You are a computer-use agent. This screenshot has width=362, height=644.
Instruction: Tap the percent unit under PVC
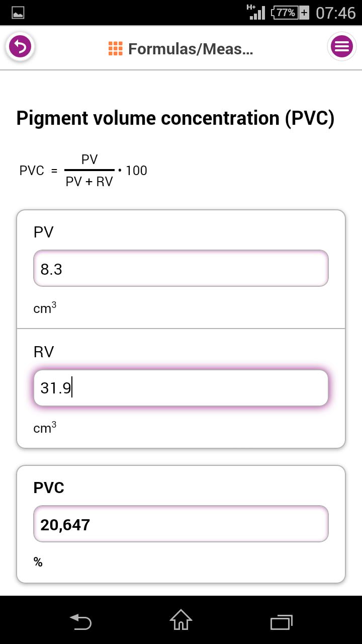pyautogui.click(x=38, y=562)
